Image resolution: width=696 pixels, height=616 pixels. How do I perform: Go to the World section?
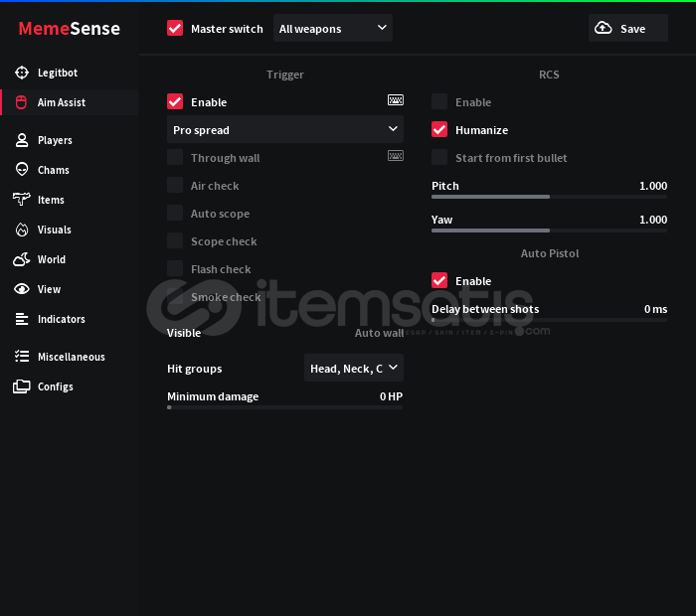tap(70, 259)
